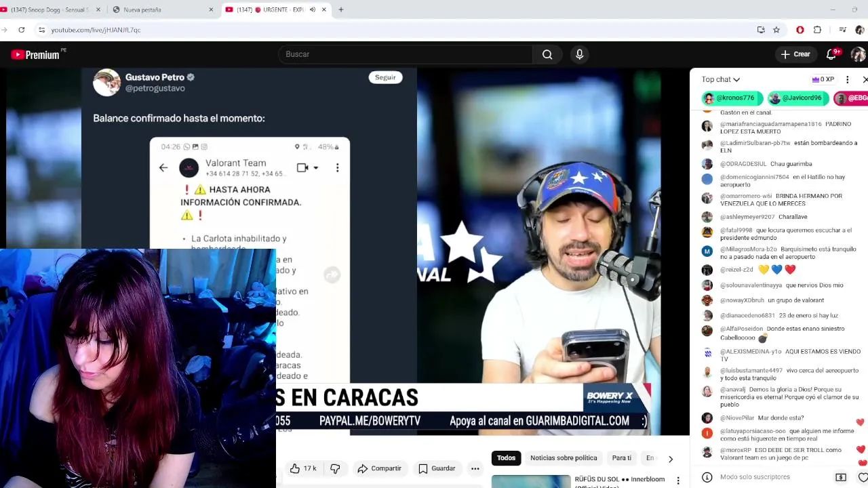Share the video via Compartir

(380, 468)
